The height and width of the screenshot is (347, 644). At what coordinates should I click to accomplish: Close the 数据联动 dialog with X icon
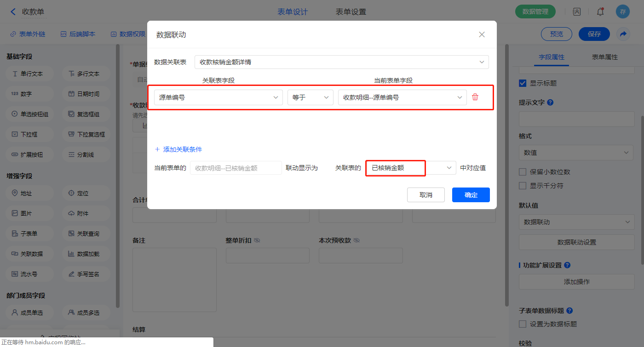tap(482, 34)
